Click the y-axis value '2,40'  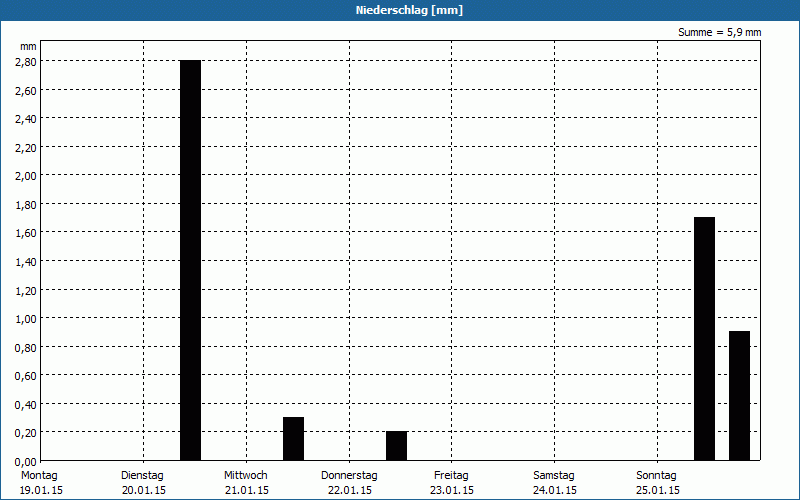[x=28, y=119]
